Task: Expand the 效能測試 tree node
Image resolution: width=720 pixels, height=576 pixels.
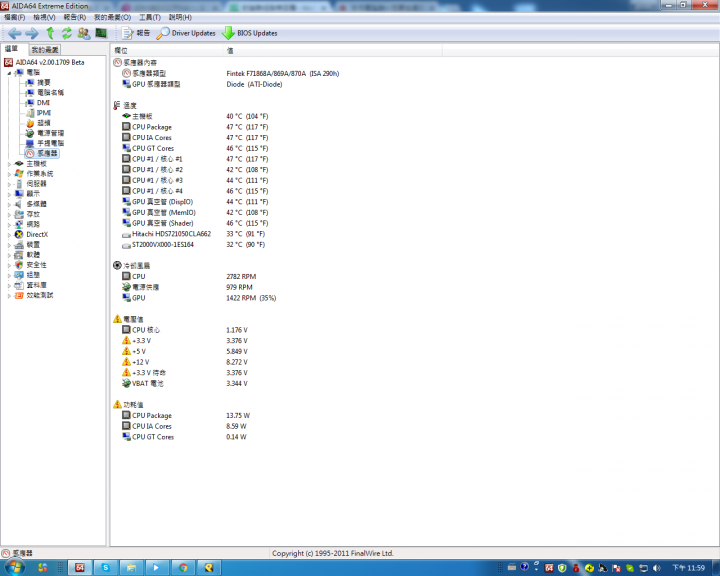Action: coord(9,296)
